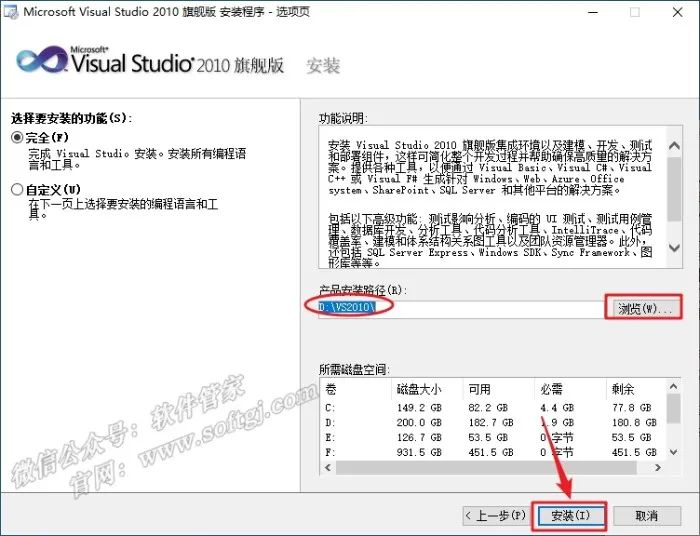The image size is (700, 536).
Task: Close the installer window
Action: click(x=677, y=12)
